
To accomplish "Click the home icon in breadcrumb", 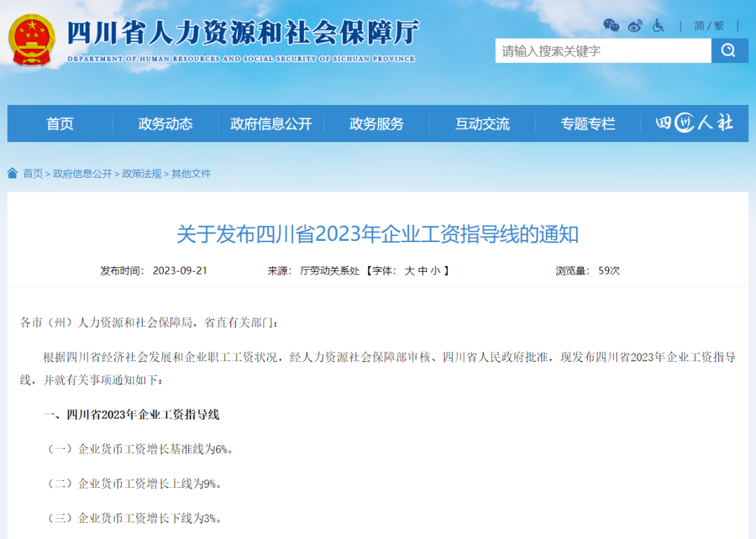I will pyautogui.click(x=13, y=173).
